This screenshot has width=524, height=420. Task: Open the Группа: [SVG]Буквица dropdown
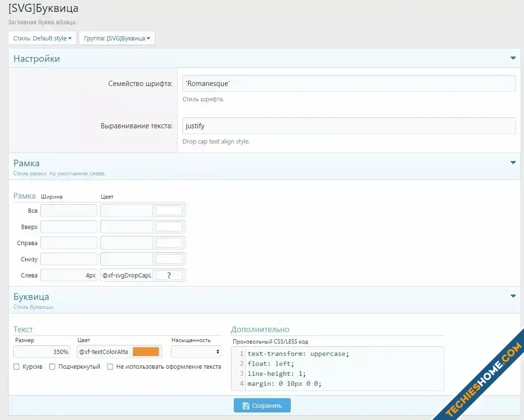pos(117,38)
